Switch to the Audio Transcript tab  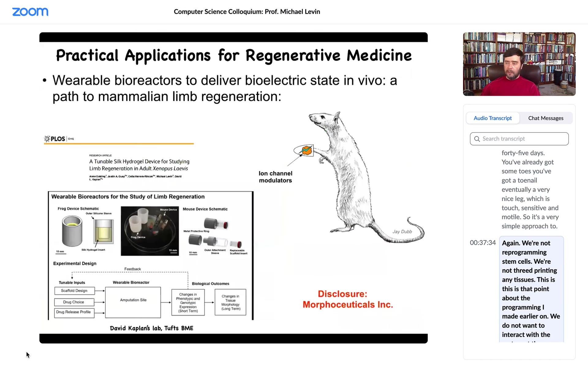[x=492, y=118]
